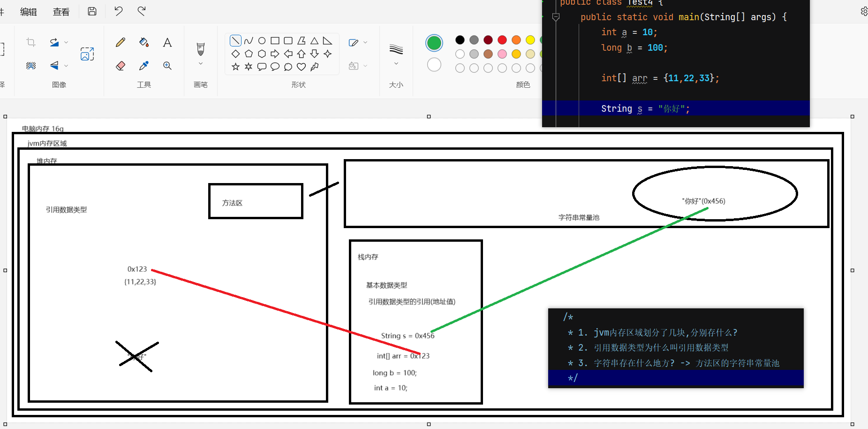Pick the brown color swatch
This screenshot has height=429, width=868.
point(488,54)
